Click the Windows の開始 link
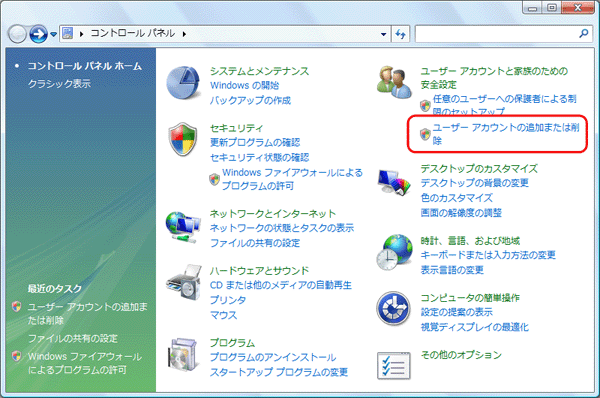Viewport: 600px width, 398px height. point(245,85)
